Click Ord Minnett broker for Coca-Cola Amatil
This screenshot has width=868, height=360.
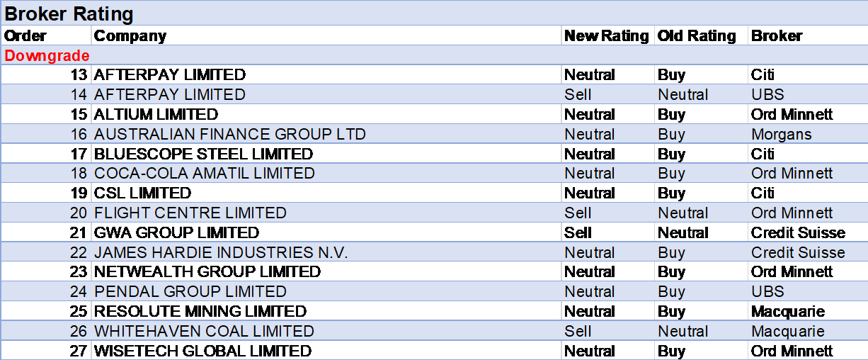coord(792,174)
